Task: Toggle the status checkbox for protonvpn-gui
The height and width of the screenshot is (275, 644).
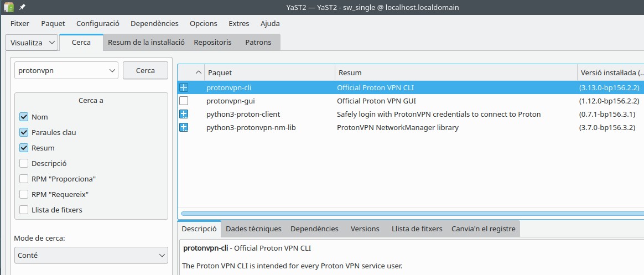Action: pyautogui.click(x=184, y=101)
